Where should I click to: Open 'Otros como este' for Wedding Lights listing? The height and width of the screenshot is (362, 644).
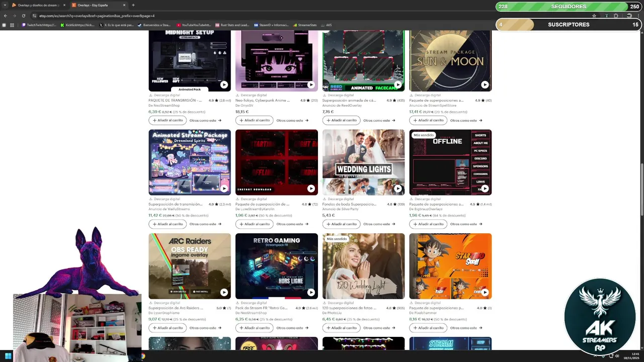point(379,224)
